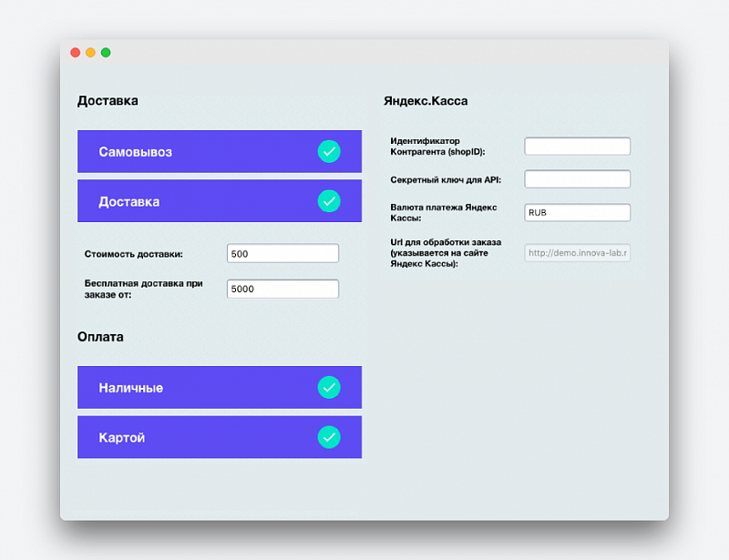
Task: Click the Секретный ключ для API field
Action: coord(577,178)
